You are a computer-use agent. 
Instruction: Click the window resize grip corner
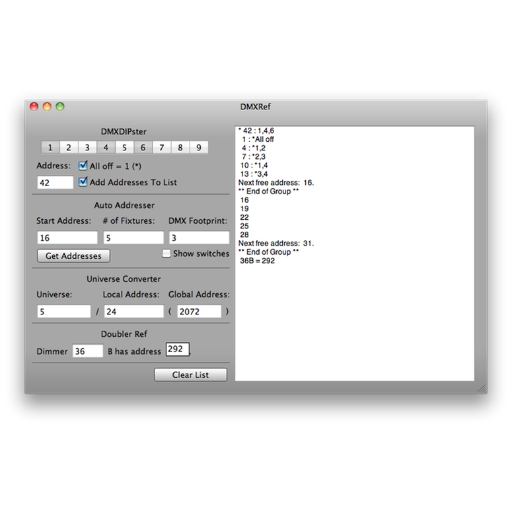(x=482, y=389)
